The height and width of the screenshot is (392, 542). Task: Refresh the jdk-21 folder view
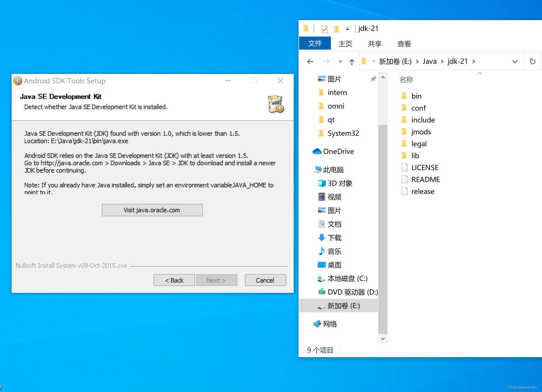533,61
